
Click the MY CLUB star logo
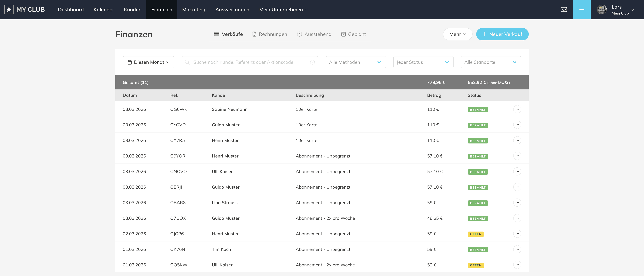tap(9, 10)
